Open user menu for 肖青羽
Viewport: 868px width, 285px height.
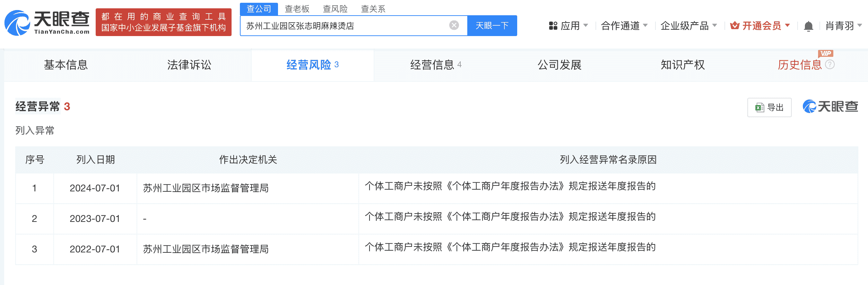[843, 26]
